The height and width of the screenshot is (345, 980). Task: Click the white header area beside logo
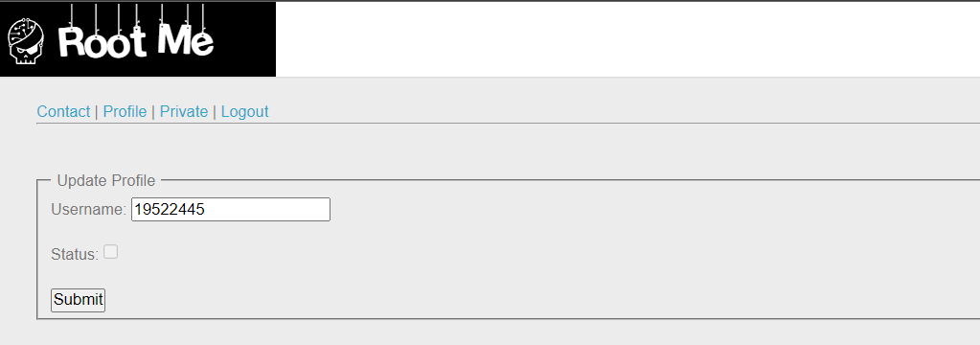(x=627, y=39)
